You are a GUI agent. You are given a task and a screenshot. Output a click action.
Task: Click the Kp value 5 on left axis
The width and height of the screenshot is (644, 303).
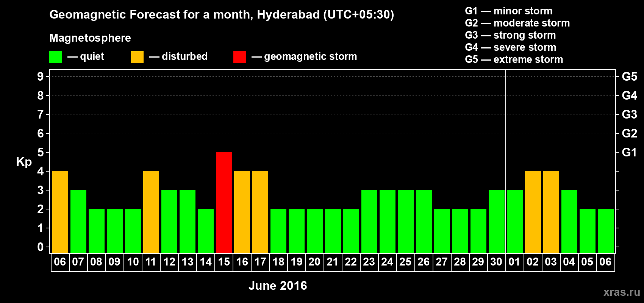pyautogui.click(x=41, y=152)
